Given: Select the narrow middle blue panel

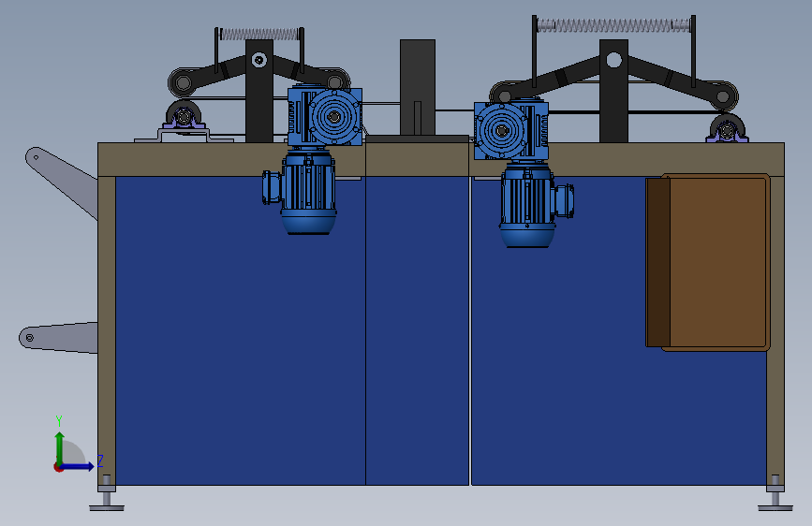Looking at the screenshot, I should pyautogui.click(x=418, y=330).
